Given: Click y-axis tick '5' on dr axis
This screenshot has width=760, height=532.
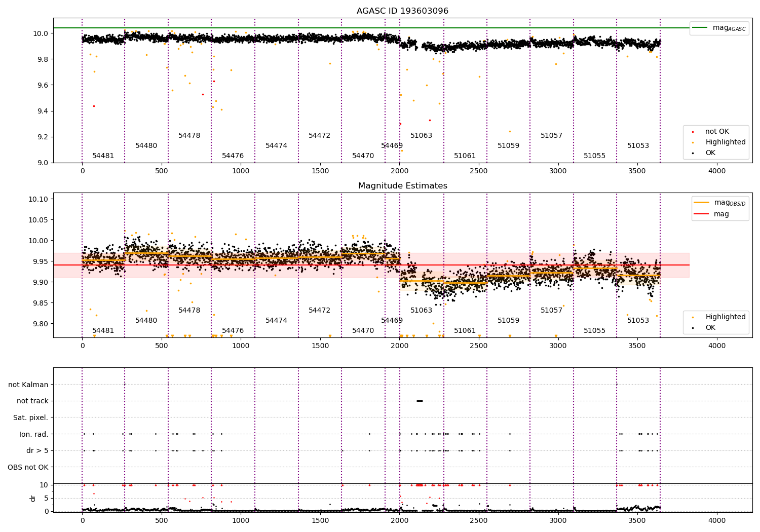Looking at the screenshot, I should (46, 498).
